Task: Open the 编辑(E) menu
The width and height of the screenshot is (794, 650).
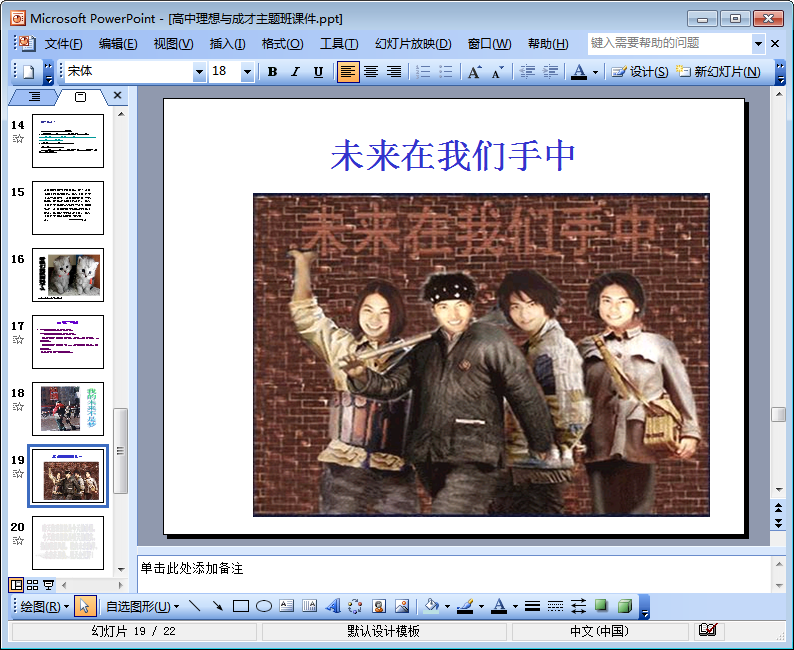Action: click(117, 44)
